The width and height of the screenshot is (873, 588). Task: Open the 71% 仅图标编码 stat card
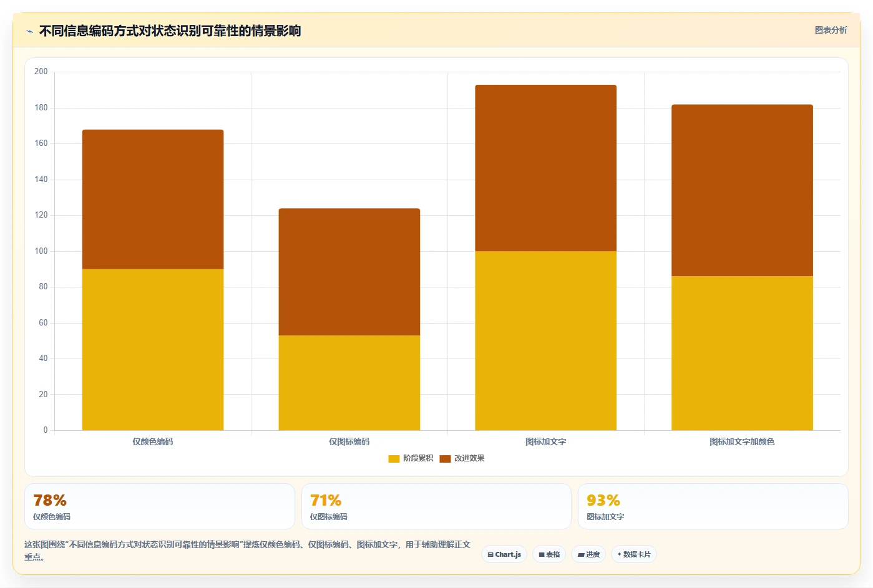click(x=436, y=506)
